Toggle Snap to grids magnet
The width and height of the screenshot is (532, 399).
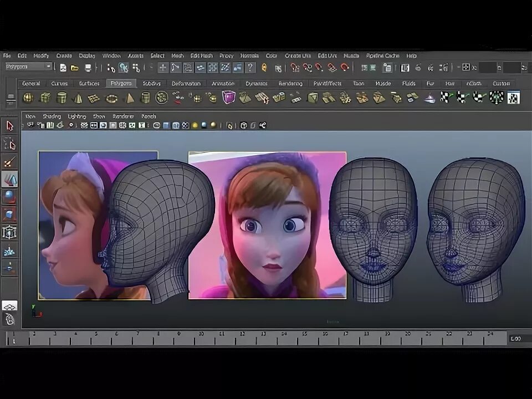pos(294,68)
